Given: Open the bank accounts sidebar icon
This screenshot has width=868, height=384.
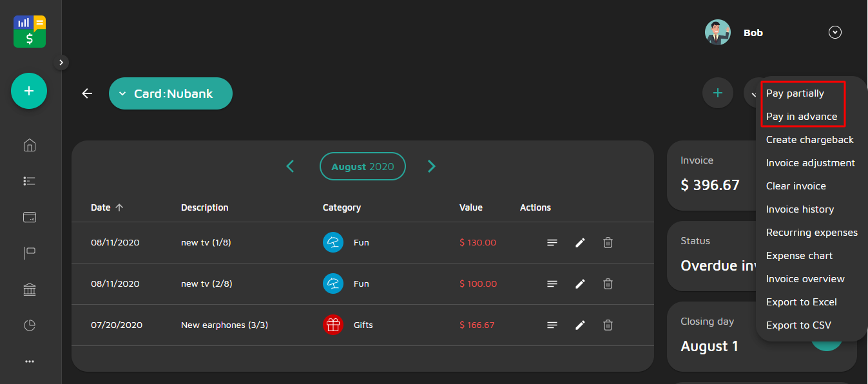Looking at the screenshot, I should [x=29, y=290].
